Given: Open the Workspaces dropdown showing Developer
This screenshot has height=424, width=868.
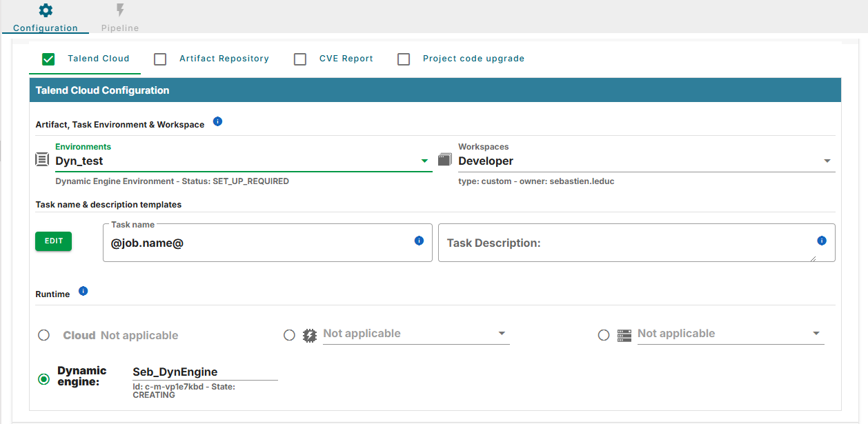Looking at the screenshot, I should click(x=647, y=161).
